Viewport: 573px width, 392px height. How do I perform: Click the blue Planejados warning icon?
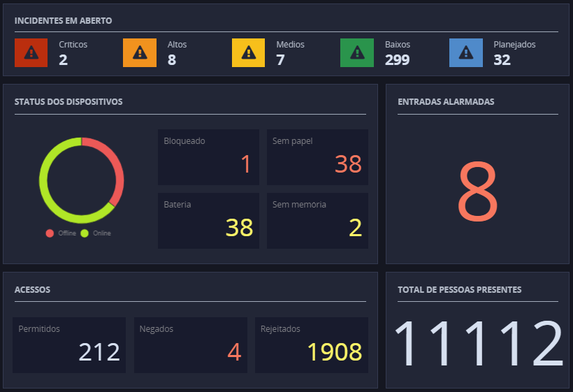point(466,52)
